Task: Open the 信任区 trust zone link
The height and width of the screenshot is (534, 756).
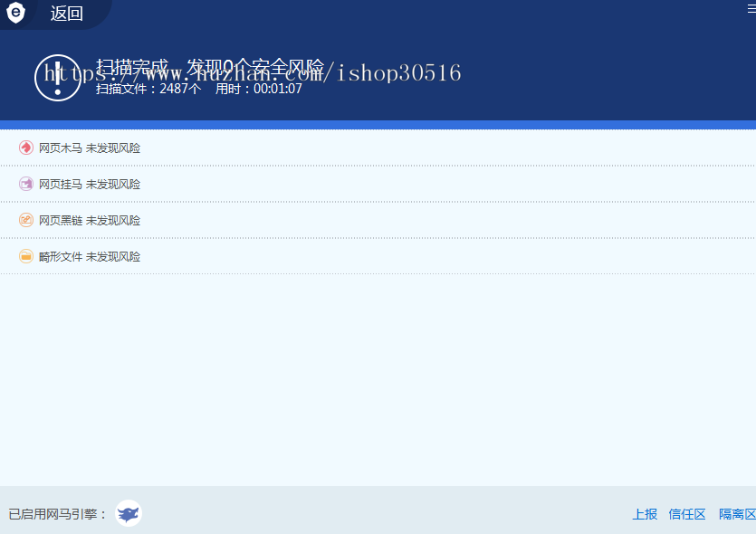Action: (x=687, y=514)
